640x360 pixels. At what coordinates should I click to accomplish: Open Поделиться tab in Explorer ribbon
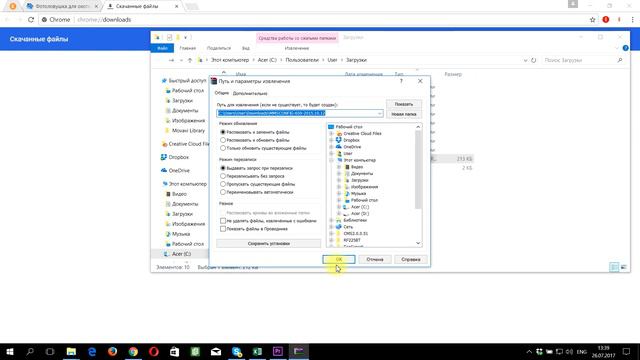click(x=219, y=48)
